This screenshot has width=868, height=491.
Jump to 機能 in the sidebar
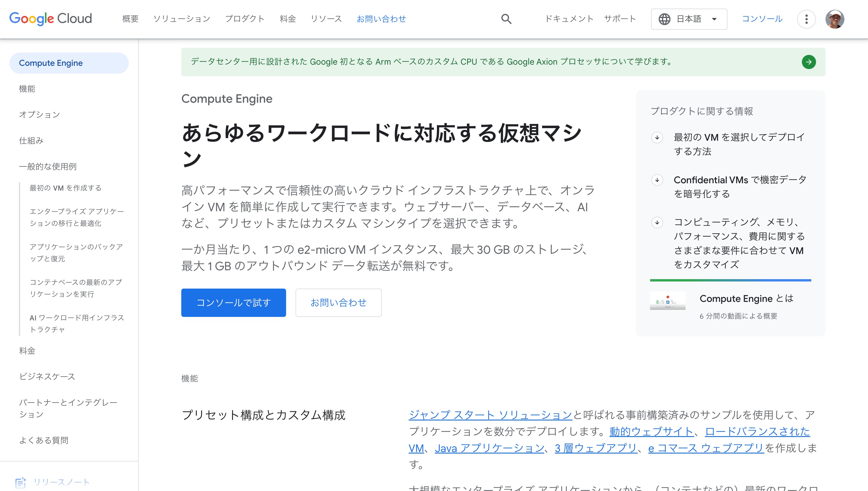(27, 89)
